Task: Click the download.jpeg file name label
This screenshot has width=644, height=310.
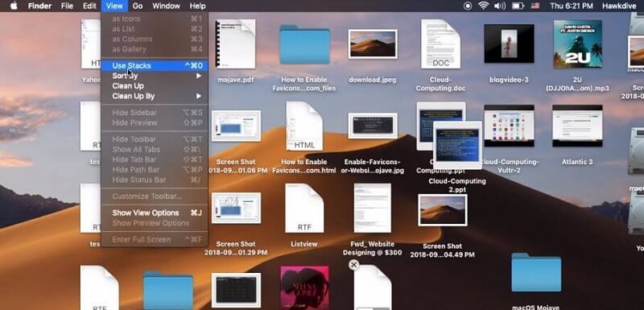Action: click(x=373, y=80)
